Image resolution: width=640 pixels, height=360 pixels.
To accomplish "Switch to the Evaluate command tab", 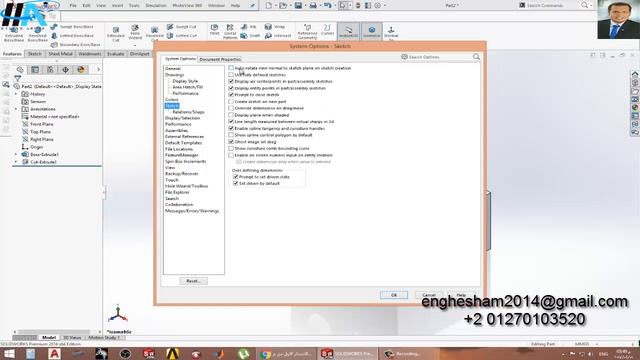I will (x=116, y=54).
